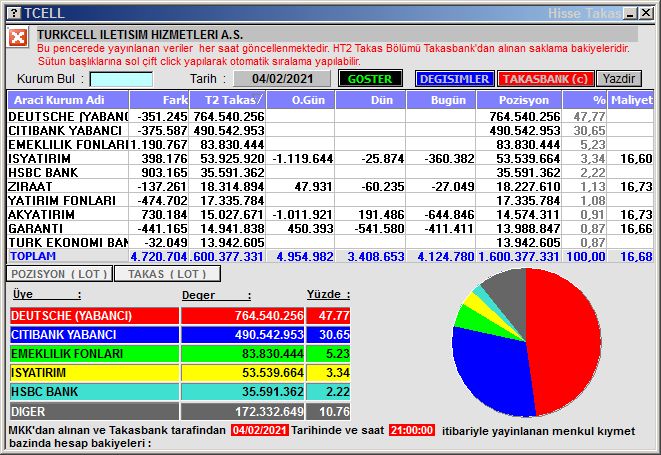The width and height of the screenshot is (661, 455).
Task: Select CITIBANK YABANCI row in the table
Action: [x=330, y=130]
